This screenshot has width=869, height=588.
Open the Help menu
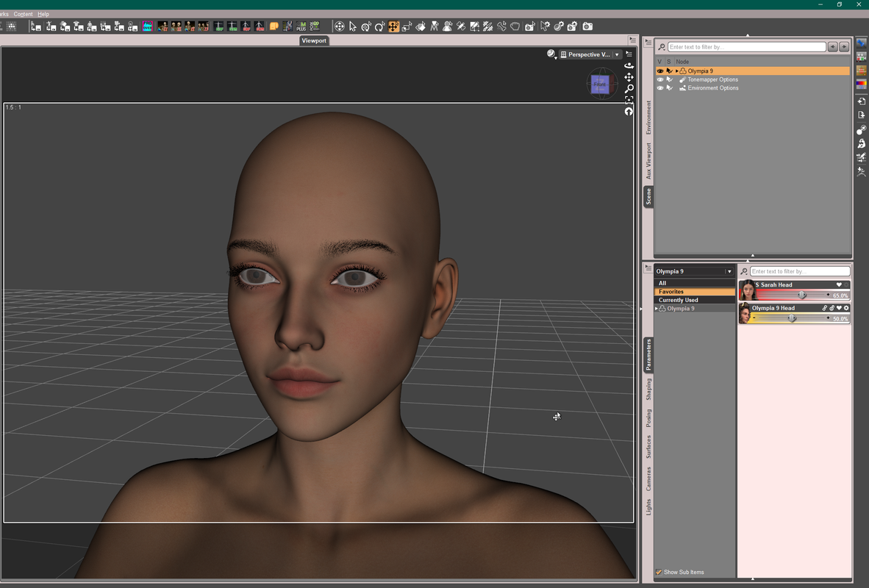click(43, 14)
